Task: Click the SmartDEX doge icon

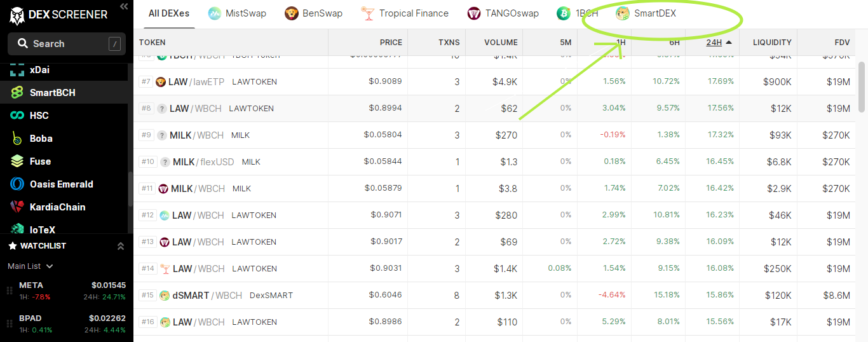Action: pyautogui.click(x=623, y=13)
